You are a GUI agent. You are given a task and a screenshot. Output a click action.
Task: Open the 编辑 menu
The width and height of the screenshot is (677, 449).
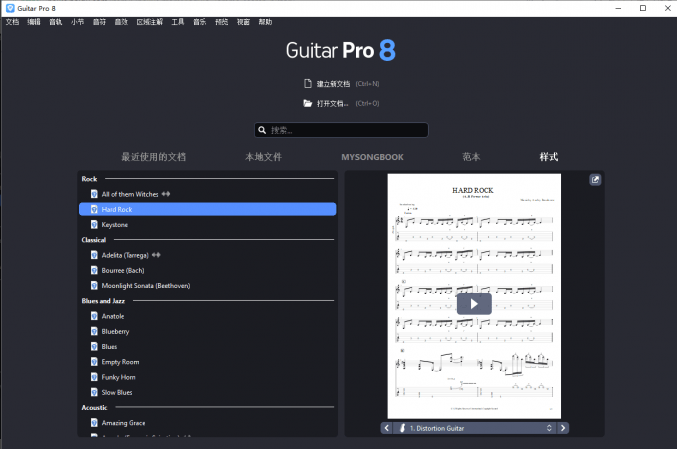tap(34, 22)
